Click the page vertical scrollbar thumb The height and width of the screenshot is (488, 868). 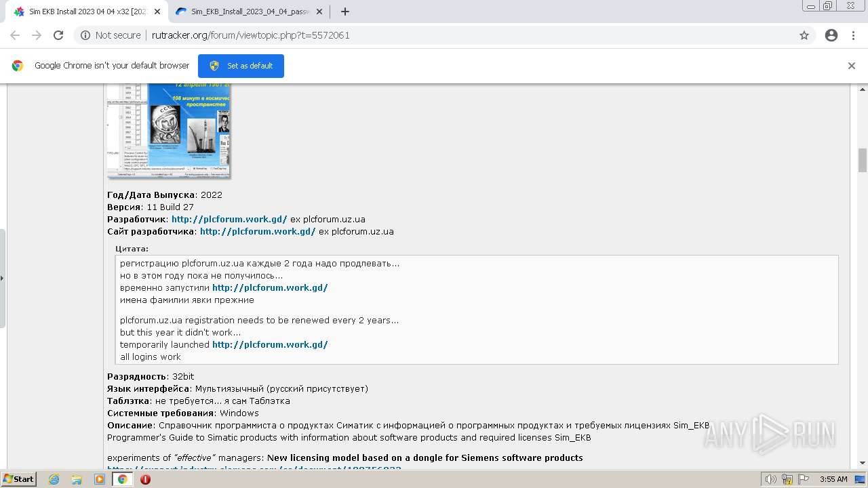(863, 160)
